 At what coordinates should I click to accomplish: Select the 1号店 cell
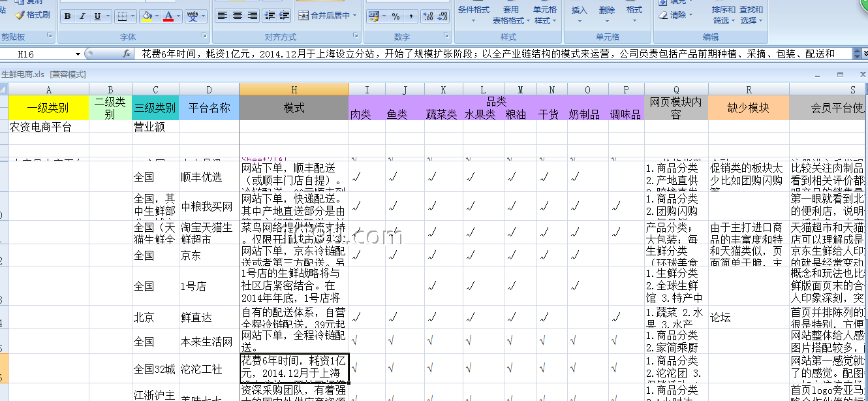(x=209, y=286)
